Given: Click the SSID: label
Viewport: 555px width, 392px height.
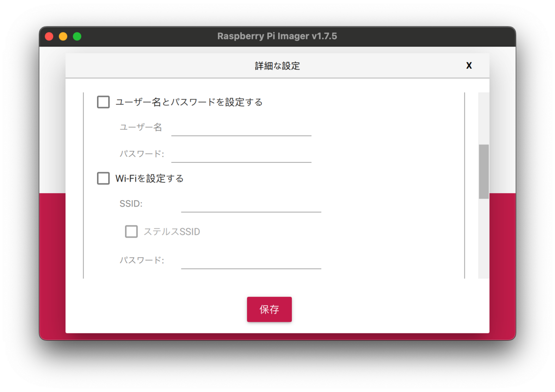Looking at the screenshot, I should point(131,204).
